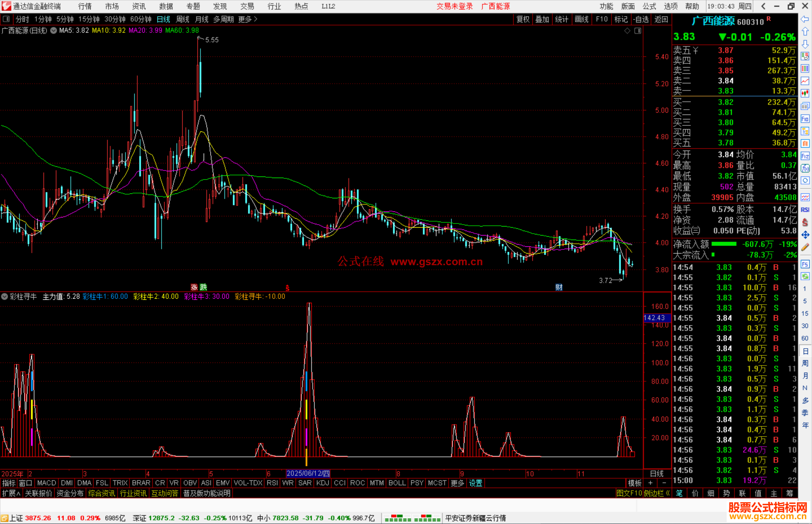Click the F12 sidebar icon

point(805,156)
